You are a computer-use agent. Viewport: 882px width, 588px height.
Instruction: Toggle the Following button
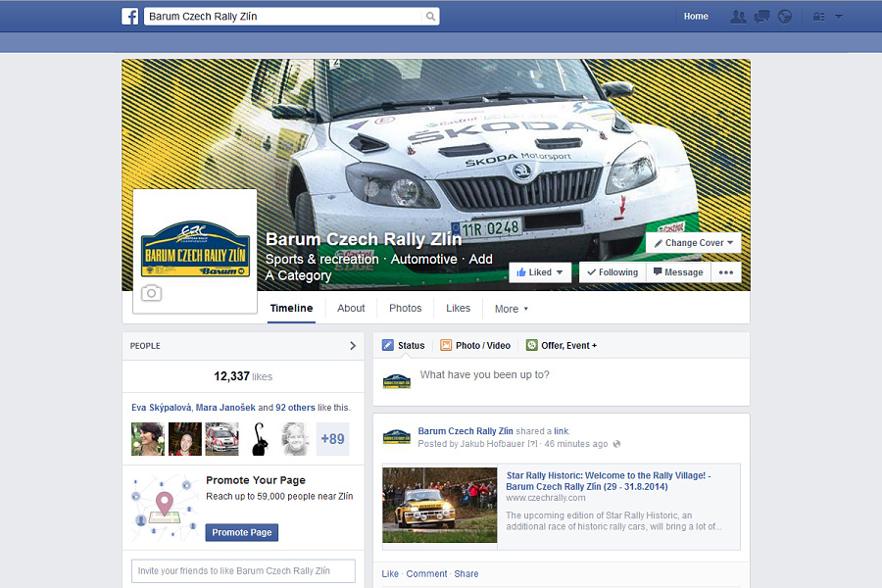click(612, 272)
